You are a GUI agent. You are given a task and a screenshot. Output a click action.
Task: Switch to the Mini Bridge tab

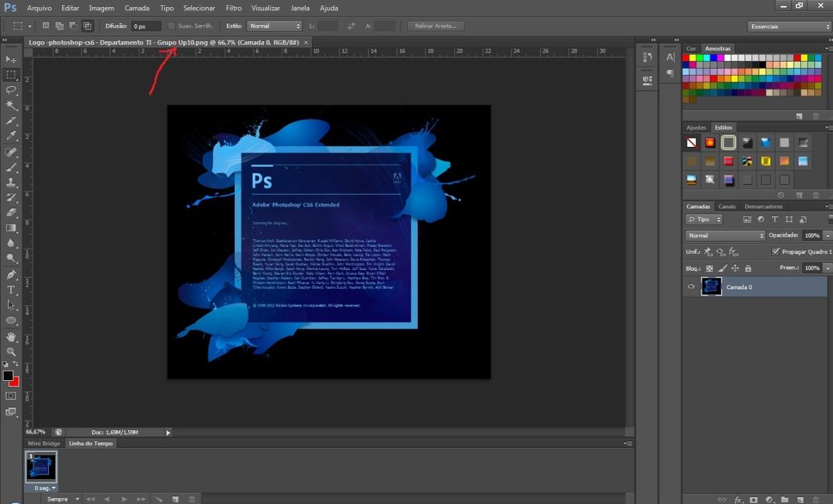[x=44, y=443]
